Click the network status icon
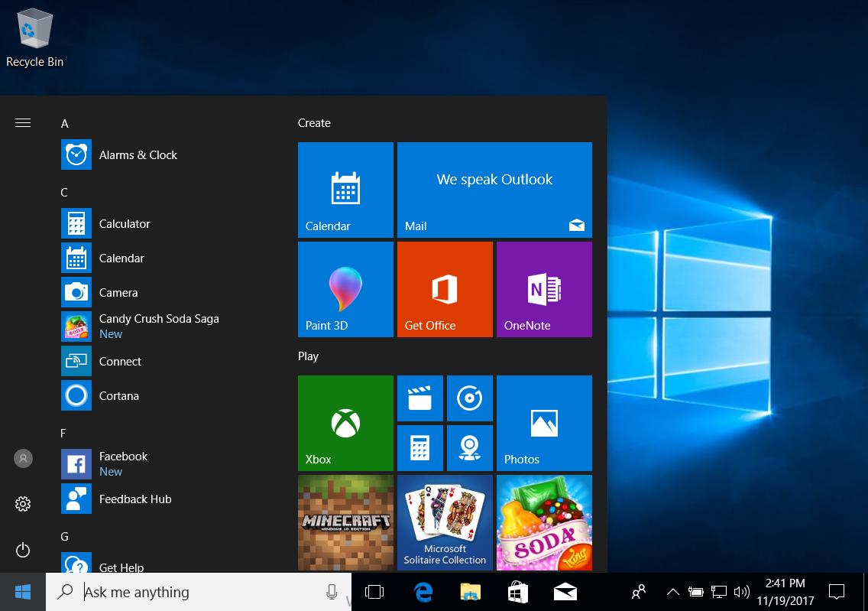 [718, 592]
